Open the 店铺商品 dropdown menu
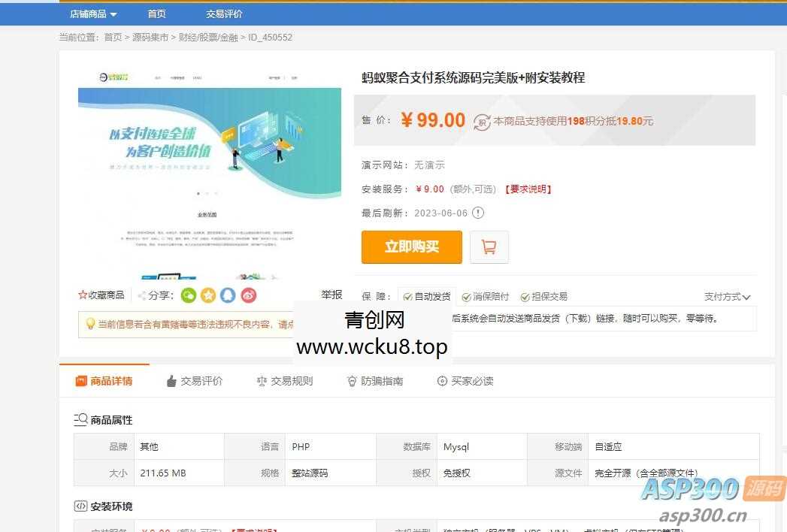The height and width of the screenshot is (532, 787). click(x=91, y=14)
